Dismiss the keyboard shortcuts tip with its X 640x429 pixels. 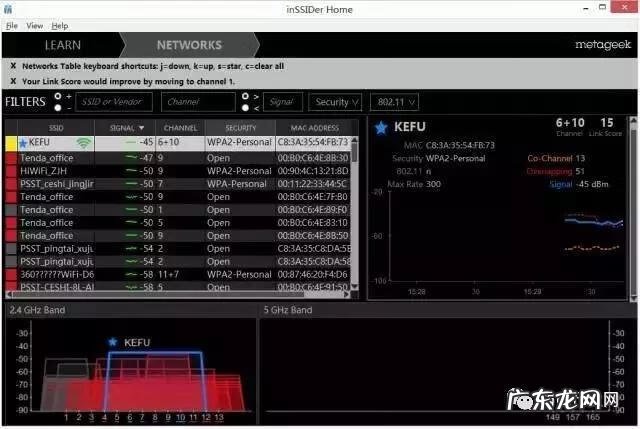(x=13, y=66)
